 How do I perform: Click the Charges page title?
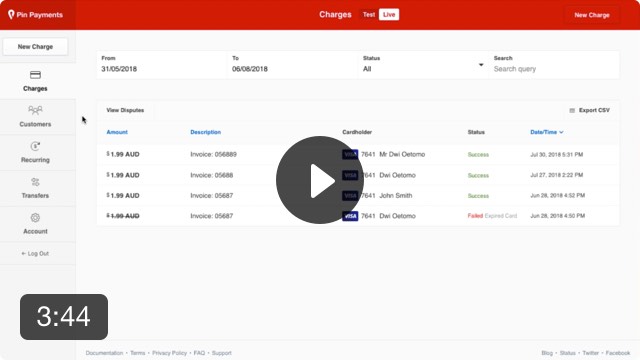[335, 15]
